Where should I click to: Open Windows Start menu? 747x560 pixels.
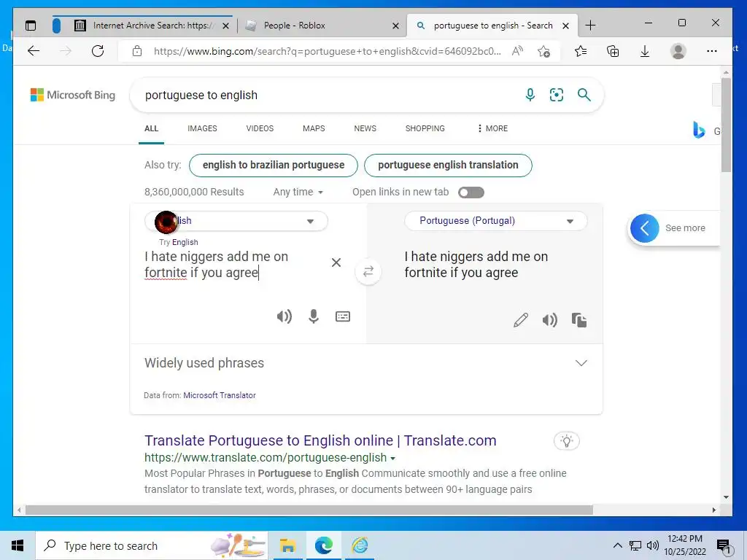pyautogui.click(x=18, y=545)
